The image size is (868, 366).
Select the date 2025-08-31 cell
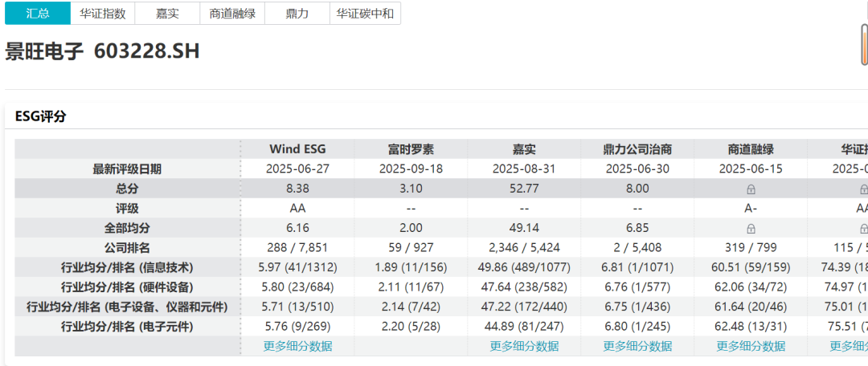tap(524, 169)
